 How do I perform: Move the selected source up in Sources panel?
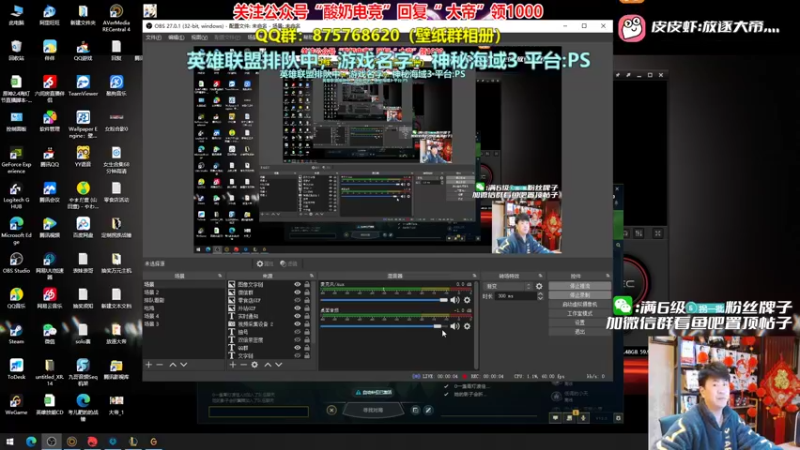(267, 365)
